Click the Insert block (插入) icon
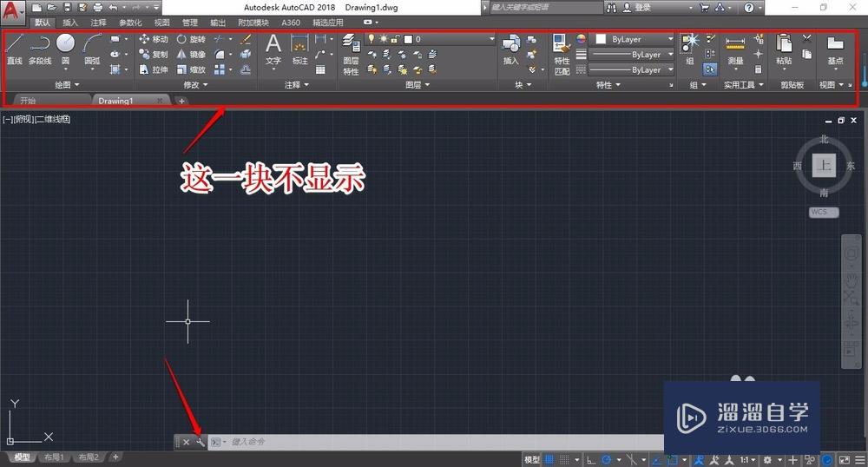868x467 pixels. click(510, 49)
